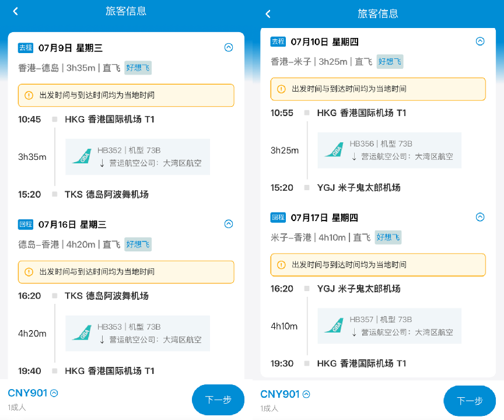Screen dimensions: 504x420
Task: Select 'TKS 德岛阿波舞机场' arrival at 15:20
Action: click(x=107, y=194)
